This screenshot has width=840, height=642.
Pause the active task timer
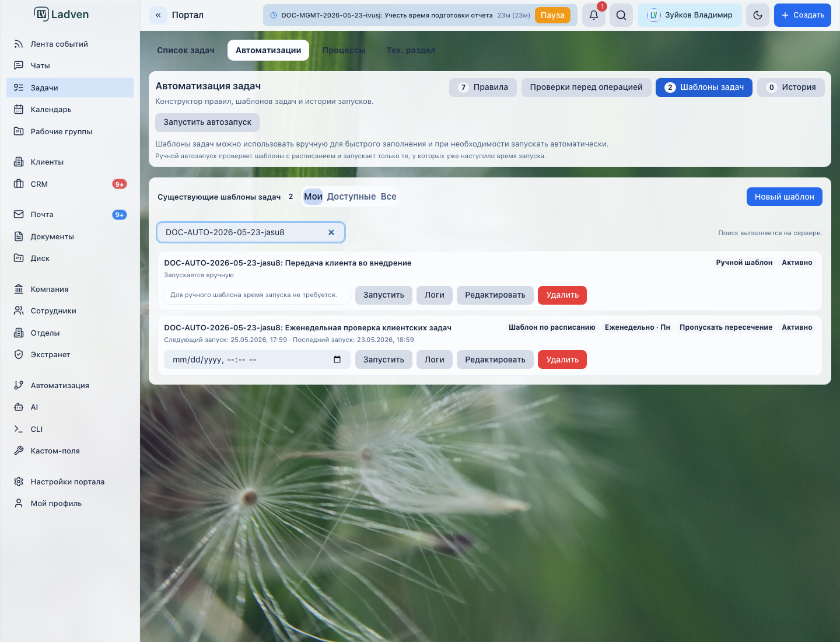552,15
